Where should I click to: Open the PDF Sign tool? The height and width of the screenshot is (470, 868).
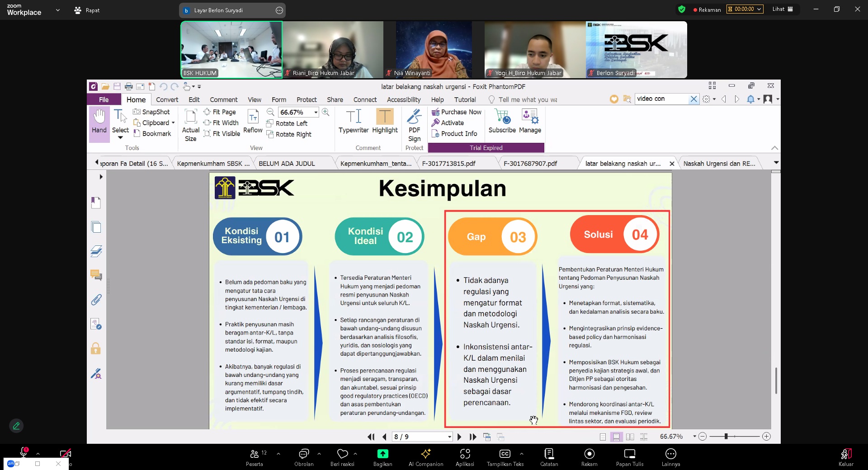pyautogui.click(x=414, y=125)
